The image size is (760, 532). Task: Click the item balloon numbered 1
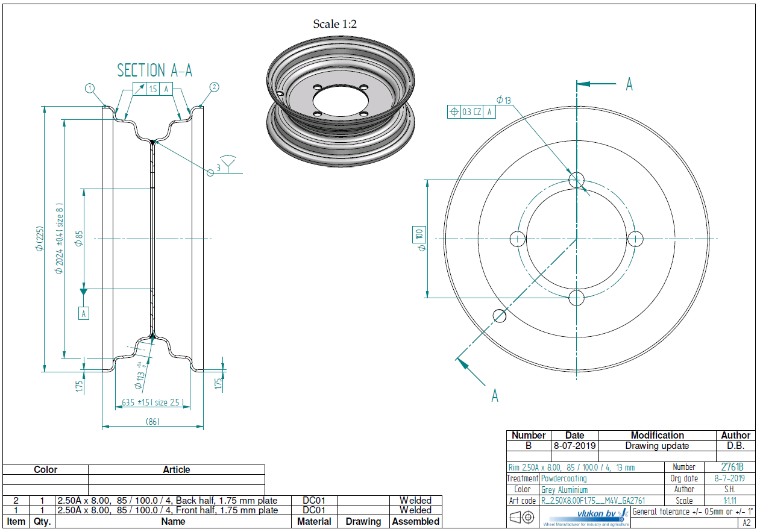coord(90,88)
